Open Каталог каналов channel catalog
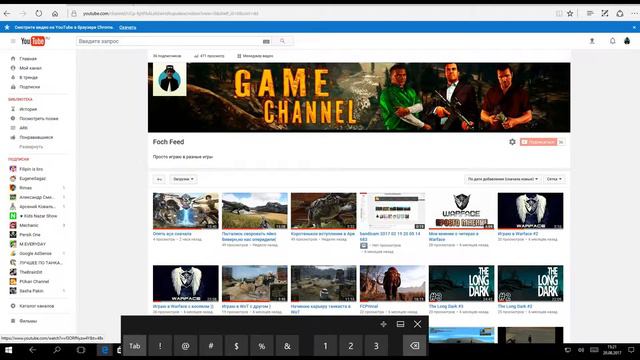Viewport: 640px width, 360px height. 36,306
